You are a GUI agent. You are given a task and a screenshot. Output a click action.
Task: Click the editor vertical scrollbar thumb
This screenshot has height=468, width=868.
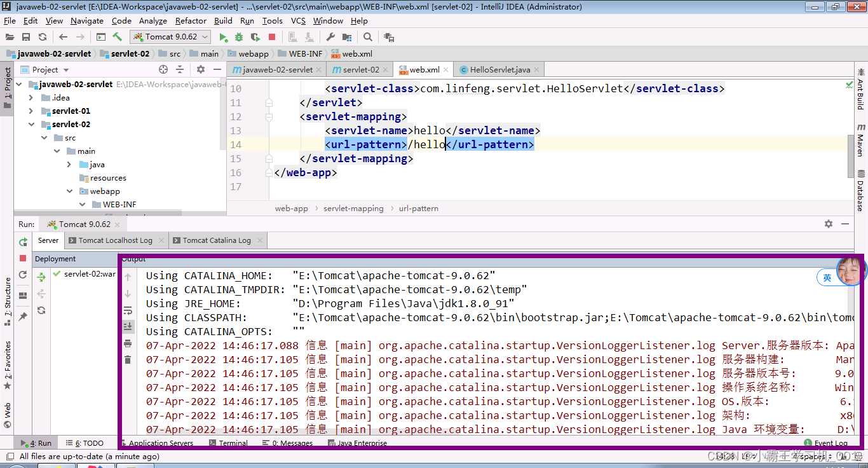coord(851,156)
